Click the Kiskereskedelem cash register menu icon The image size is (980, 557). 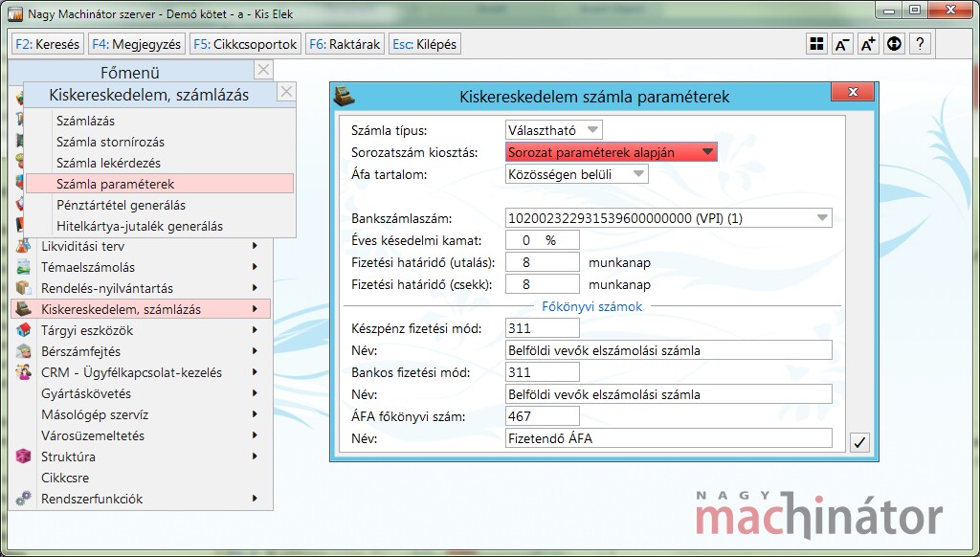(23, 309)
